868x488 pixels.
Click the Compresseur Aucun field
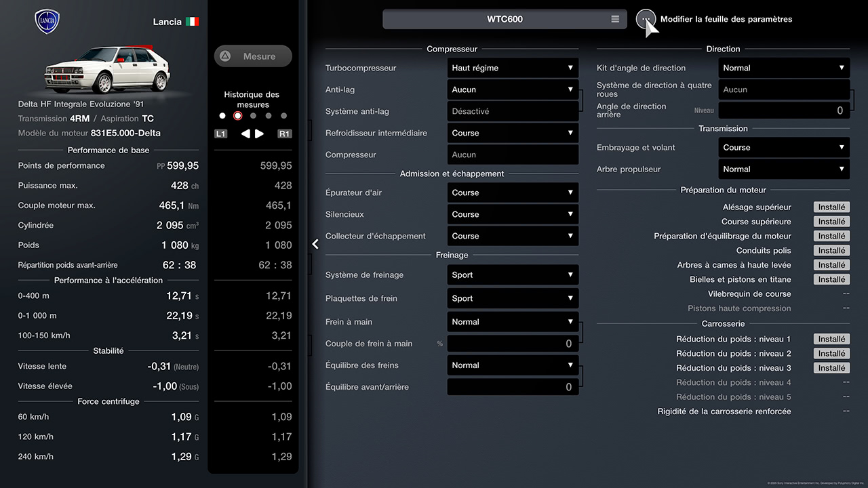(513, 155)
